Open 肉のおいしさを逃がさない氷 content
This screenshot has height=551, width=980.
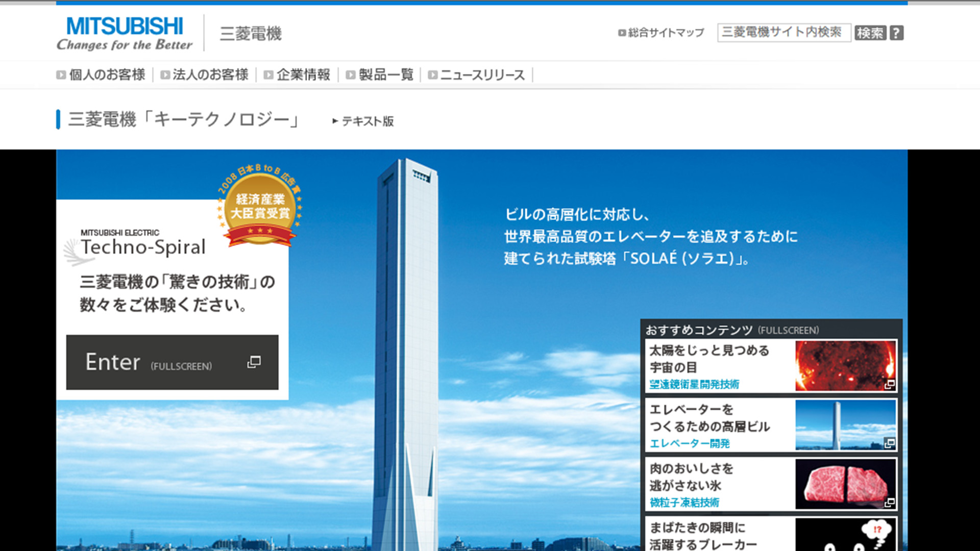click(691, 477)
